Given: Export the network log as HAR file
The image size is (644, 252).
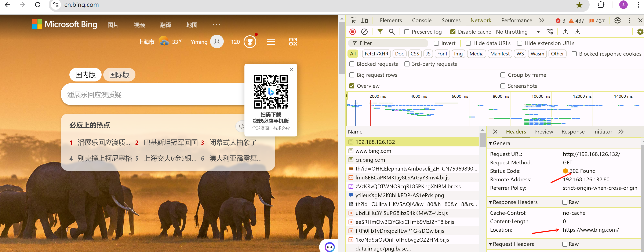Looking at the screenshot, I should point(577,32).
